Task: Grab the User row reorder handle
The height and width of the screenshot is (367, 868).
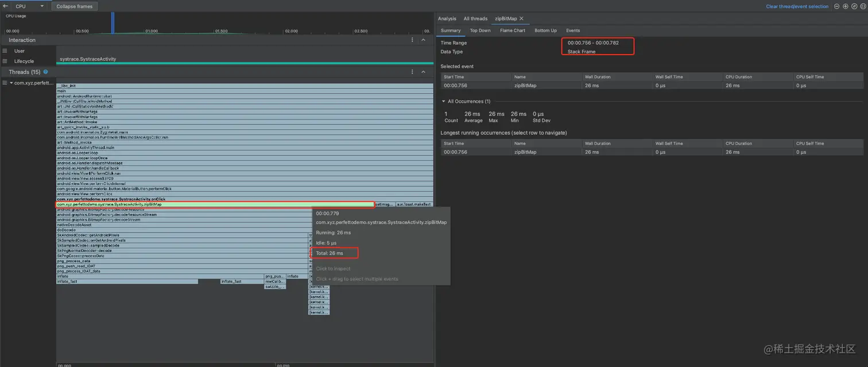Action: [5, 51]
